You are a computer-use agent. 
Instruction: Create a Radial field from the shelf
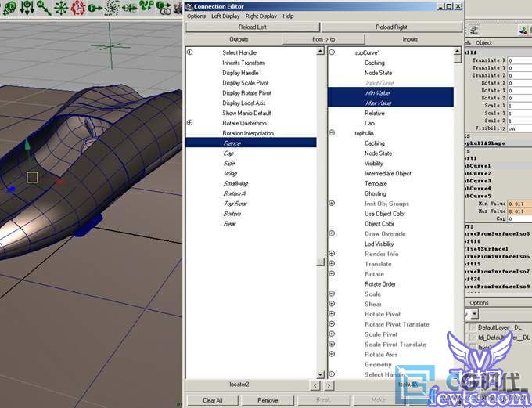(61, 8)
